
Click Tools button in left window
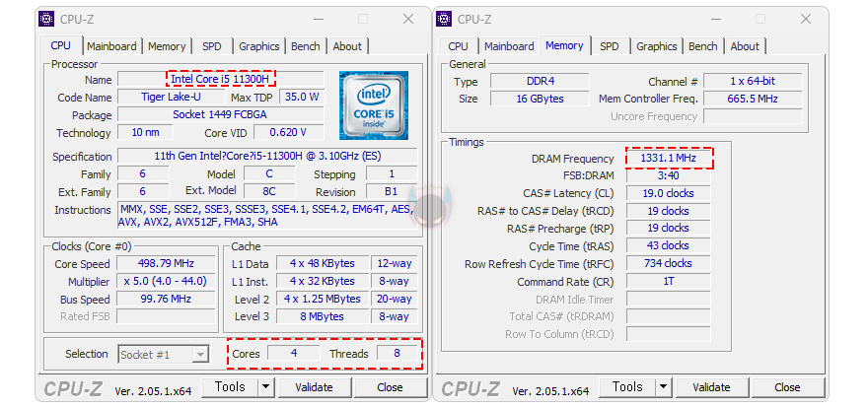(230, 387)
